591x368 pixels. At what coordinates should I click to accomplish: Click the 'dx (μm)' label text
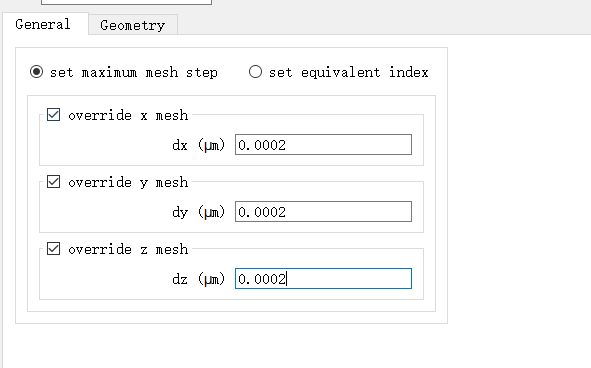[x=199, y=145]
